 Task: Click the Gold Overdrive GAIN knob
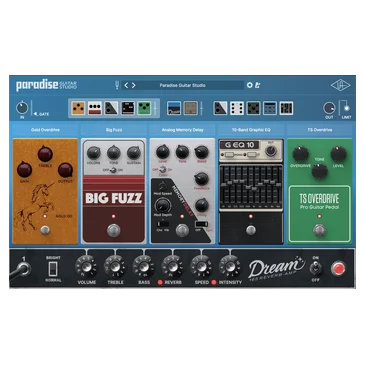point(24,169)
